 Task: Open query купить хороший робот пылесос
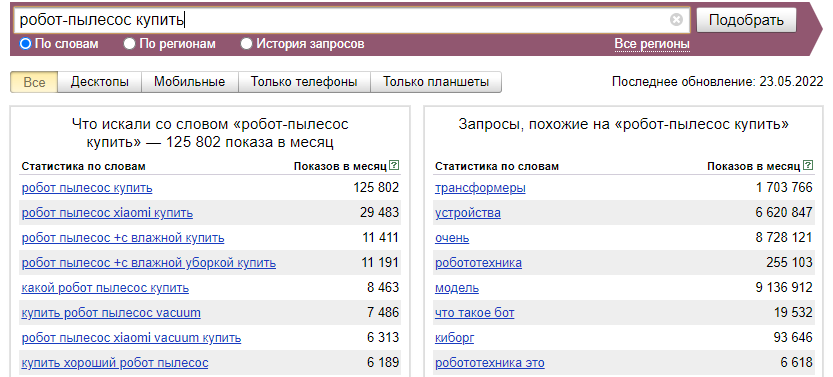click(115, 363)
